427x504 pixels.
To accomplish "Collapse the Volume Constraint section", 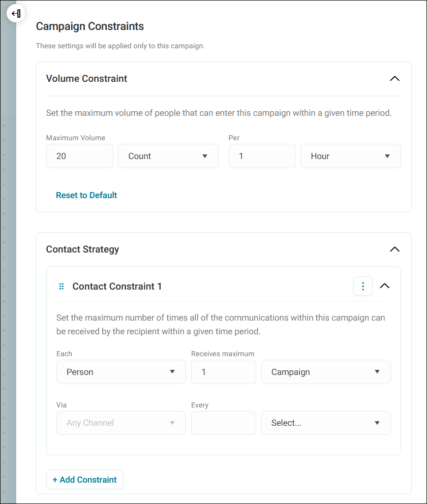I will click(x=394, y=78).
